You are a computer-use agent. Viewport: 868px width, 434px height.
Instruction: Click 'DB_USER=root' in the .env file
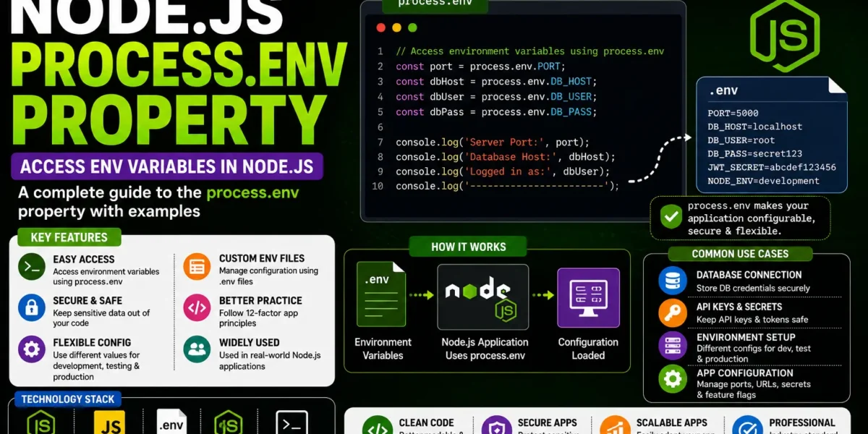pyautogui.click(x=741, y=140)
